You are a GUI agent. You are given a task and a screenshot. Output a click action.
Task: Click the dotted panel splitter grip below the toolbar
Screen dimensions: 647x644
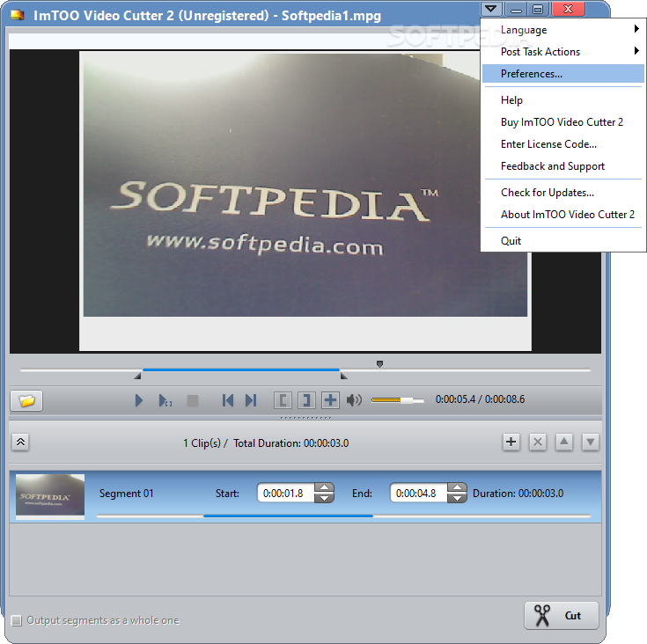coord(305,418)
